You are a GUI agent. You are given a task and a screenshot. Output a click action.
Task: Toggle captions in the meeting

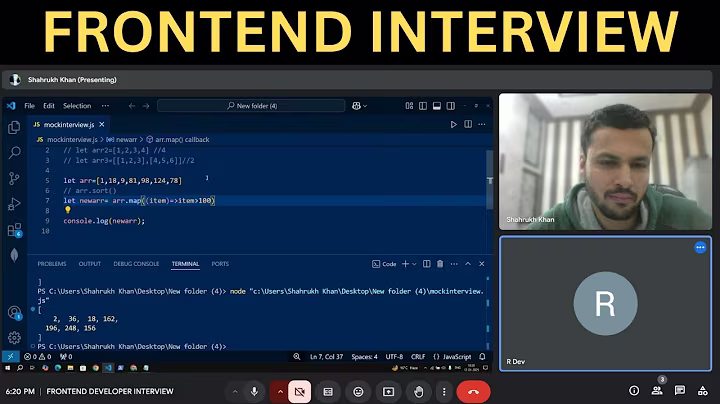pyautogui.click(x=329, y=391)
